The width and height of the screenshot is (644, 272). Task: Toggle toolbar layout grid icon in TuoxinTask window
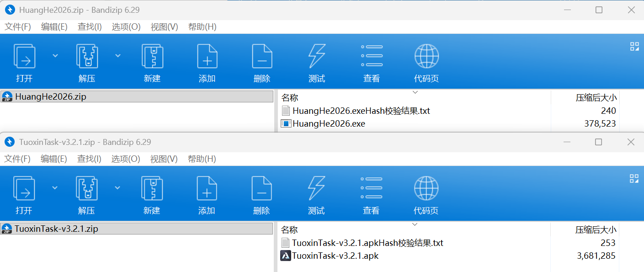pyautogui.click(x=634, y=178)
